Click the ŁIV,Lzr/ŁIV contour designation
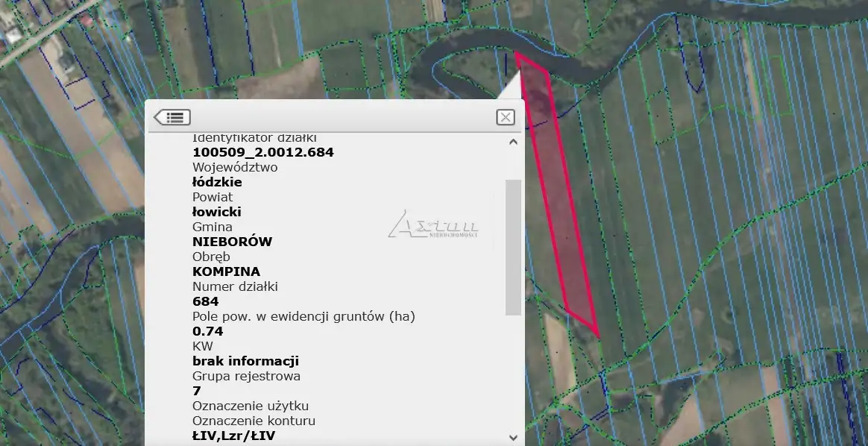The width and height of the screenshot is (868, 446). [x=233, y=436]
